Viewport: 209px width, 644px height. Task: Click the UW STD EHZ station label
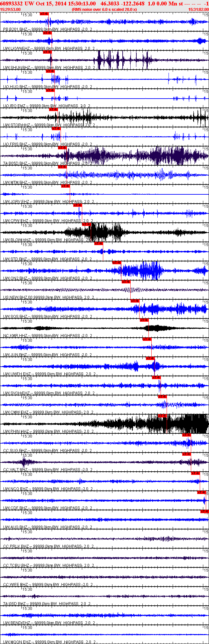15,259
